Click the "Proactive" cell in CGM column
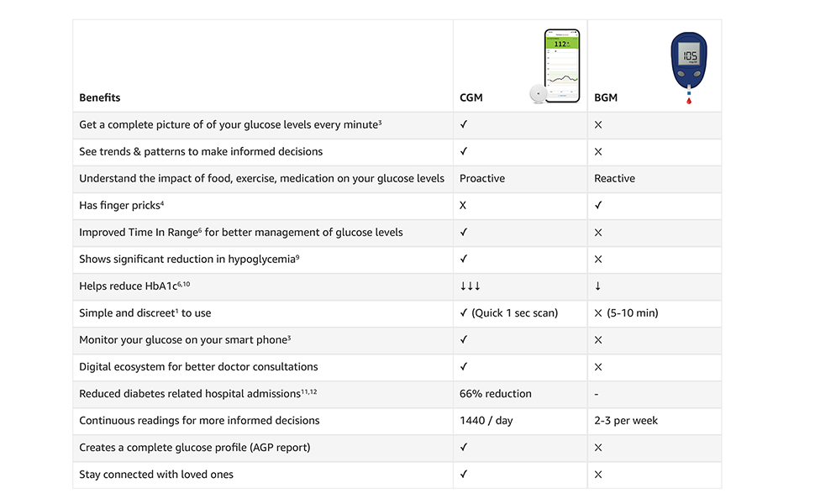Viewport: 815px width, 504px height. point(482,179)
